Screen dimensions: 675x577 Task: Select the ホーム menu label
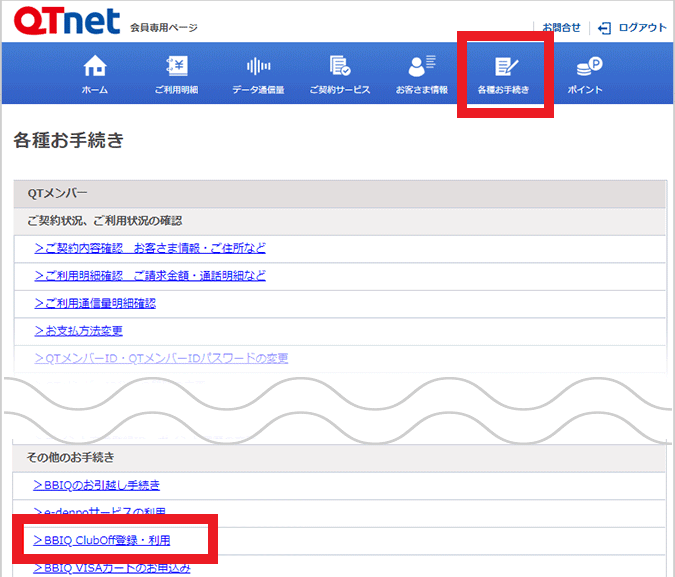click(95, 90)
